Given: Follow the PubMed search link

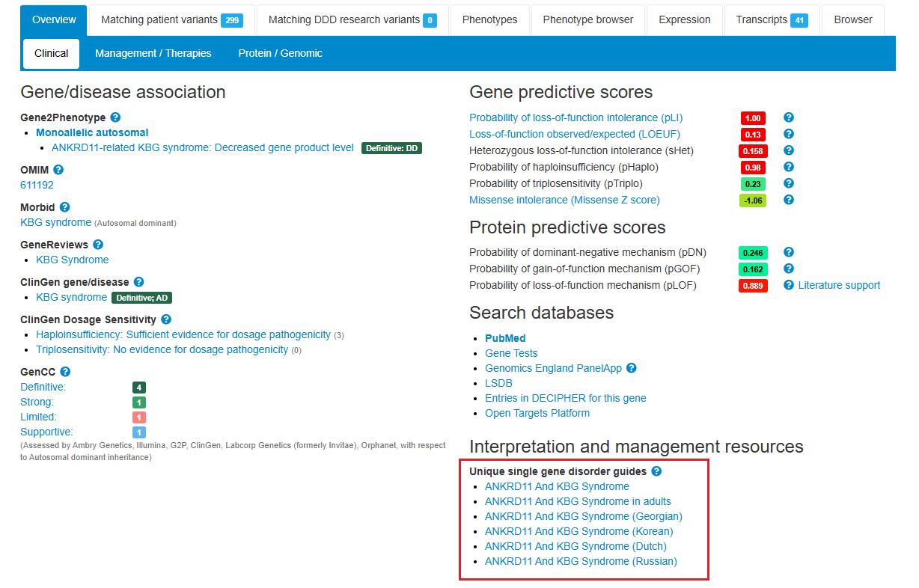Looking at the screenshot, I should point(505,338).
